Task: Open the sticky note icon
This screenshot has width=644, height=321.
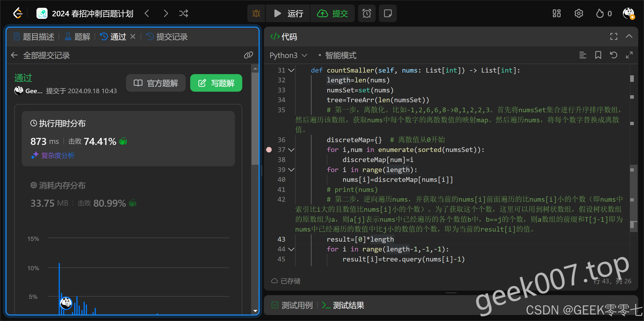Action: (x=388, y=13)
